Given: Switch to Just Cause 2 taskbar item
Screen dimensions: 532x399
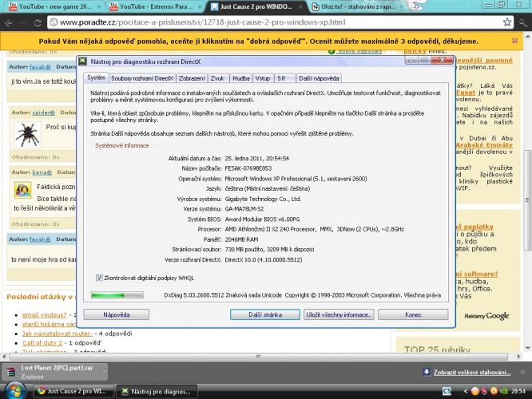Looking at the screenshot, I should coord(74,391).
